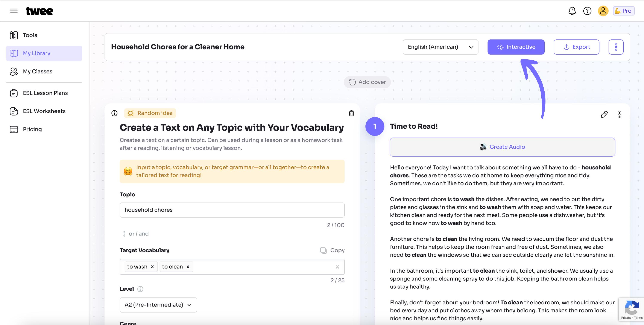Click the 'Time to Read!' heading
The width and height of the screenshot is (644, 325).
(x=414, y=126)
